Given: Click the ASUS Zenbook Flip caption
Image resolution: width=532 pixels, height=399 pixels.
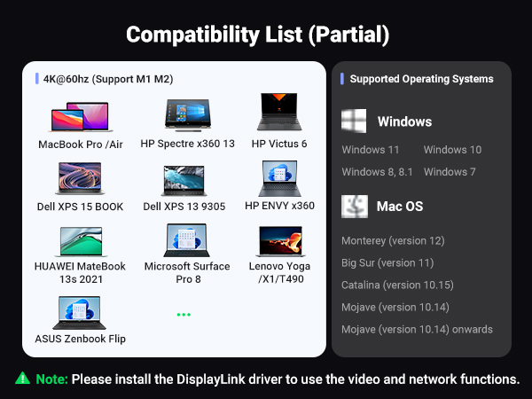Looking at the screenshot, I should (81, 339).
